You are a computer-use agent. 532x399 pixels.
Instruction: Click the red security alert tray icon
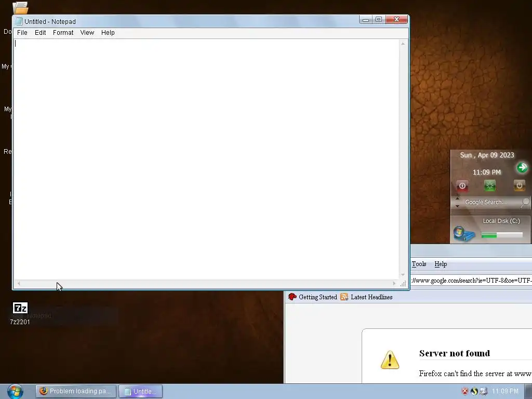click(465, 391)
